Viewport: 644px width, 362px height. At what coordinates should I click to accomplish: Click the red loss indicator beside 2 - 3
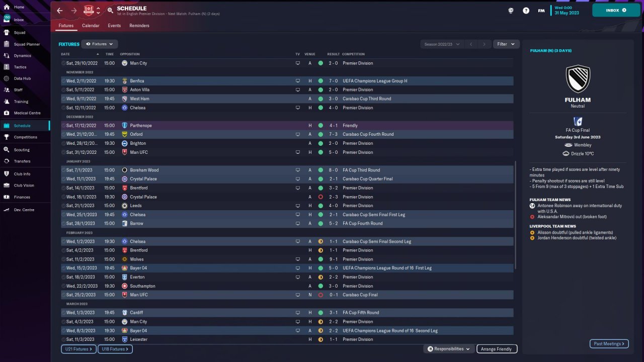pos(320,197)
